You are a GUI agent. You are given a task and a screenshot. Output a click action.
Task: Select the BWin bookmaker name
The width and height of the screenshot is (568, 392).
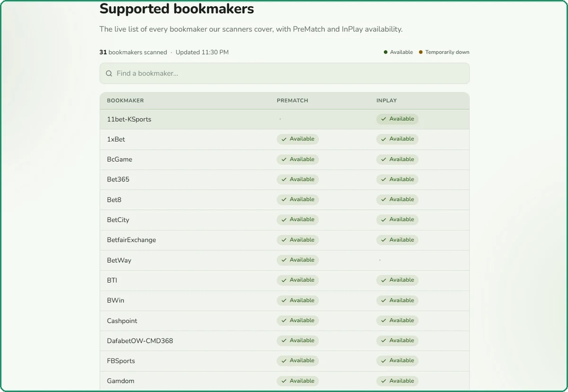click(x=115, y=300)
